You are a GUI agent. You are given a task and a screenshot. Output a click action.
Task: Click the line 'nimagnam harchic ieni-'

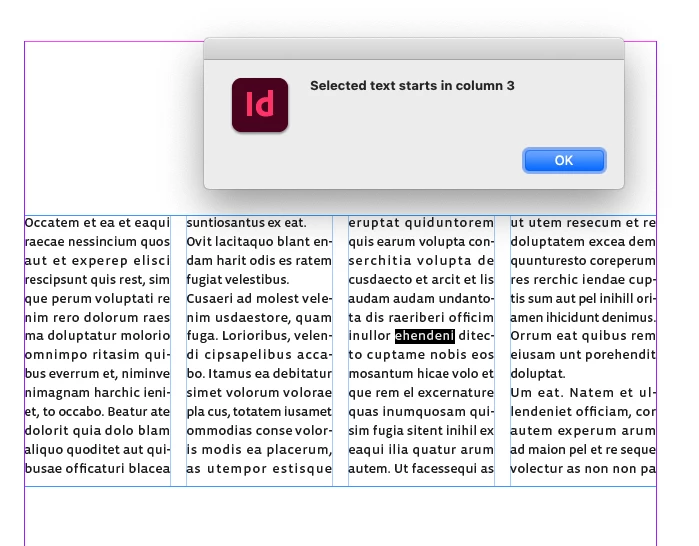tap(98, 393)
